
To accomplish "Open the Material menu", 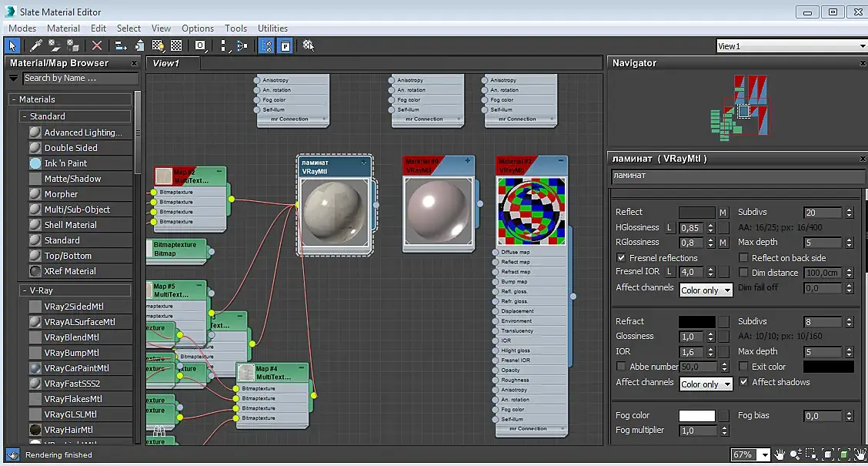I will coord(63,28).
